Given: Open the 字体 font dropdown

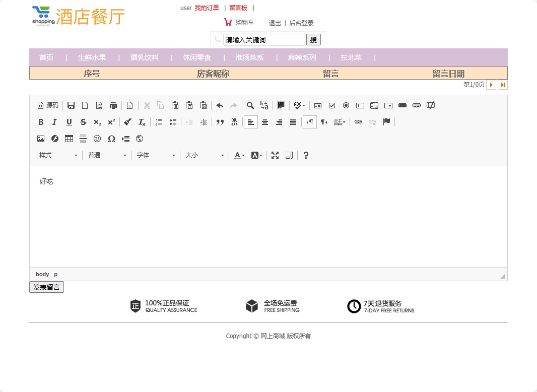Looking at the screenshot, I should pyautogui.click(x=155, y=155).
